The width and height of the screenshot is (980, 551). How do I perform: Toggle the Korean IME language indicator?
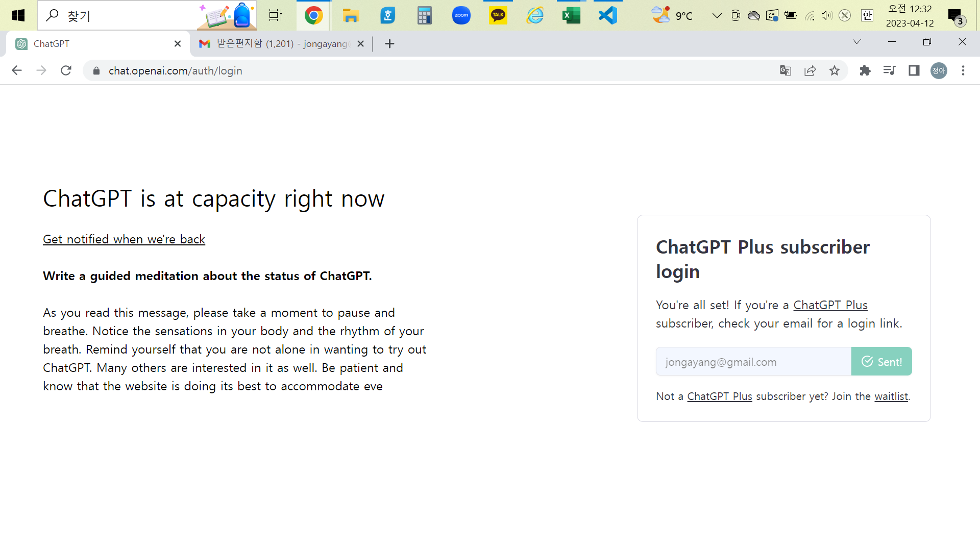867,15
